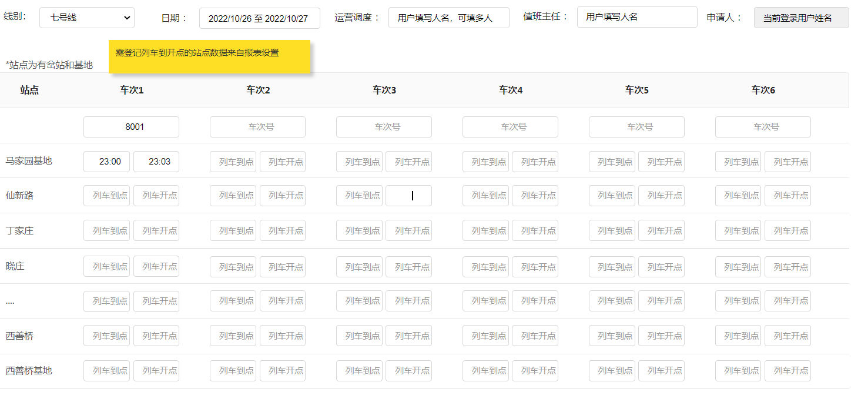This screenshot has width=868, height=399.
Task: Click the 23:03 departure time for 马家园基地
Action: tap(156, 162)
